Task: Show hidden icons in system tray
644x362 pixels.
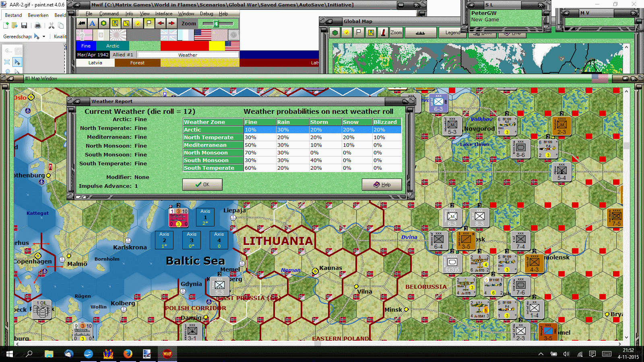Action: [x=541, y=354]
